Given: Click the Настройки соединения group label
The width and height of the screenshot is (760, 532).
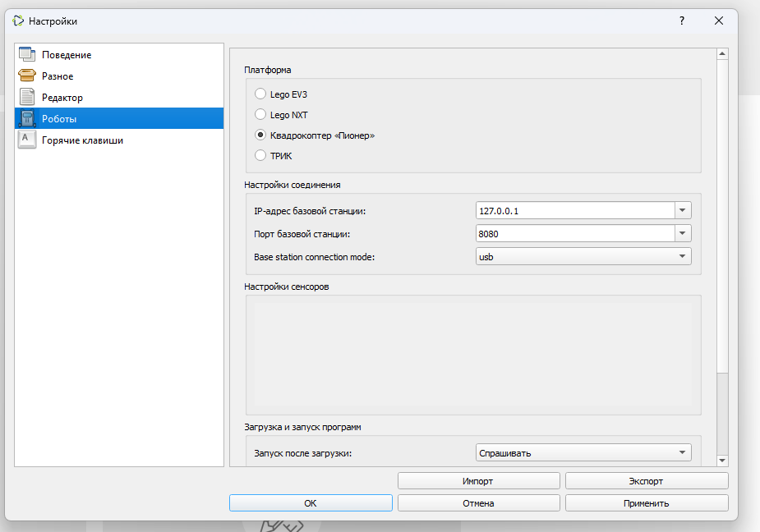Looking at the screenshot, I should (x=292, y=185).
